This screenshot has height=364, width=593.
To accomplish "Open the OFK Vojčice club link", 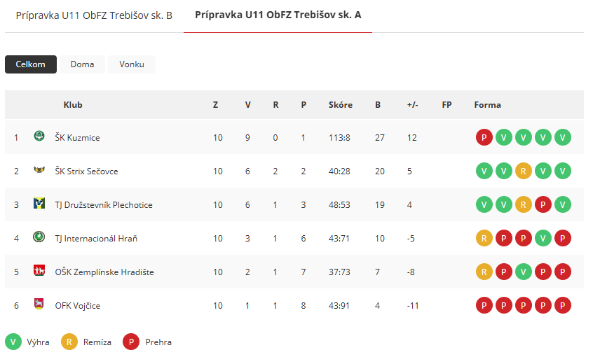I will pos(78,305).
